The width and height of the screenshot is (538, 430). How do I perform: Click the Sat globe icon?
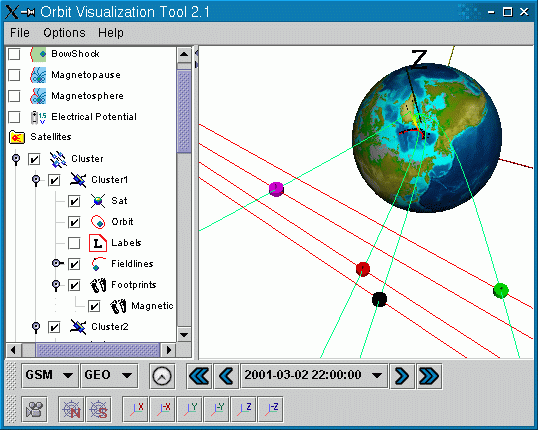(x=98, y=201)
